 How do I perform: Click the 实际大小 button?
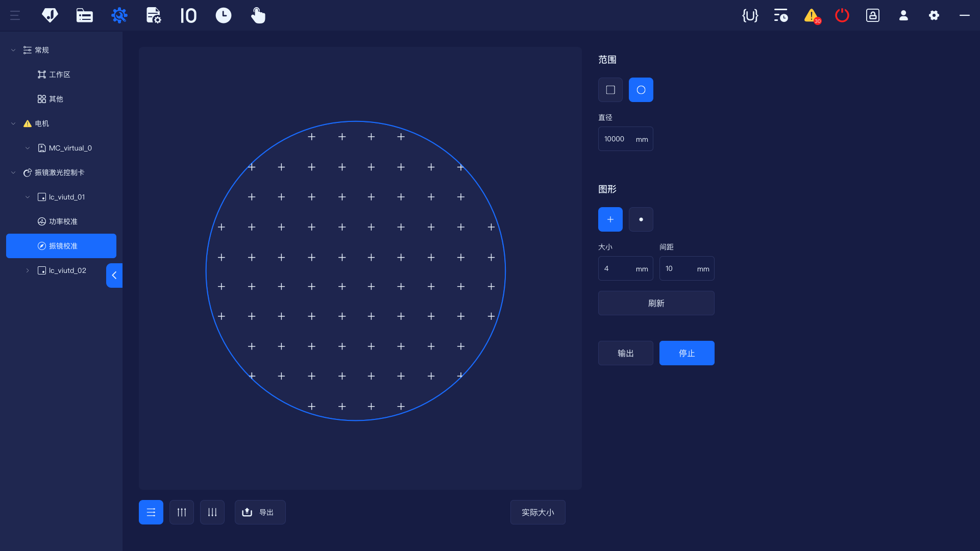(537, 512)
